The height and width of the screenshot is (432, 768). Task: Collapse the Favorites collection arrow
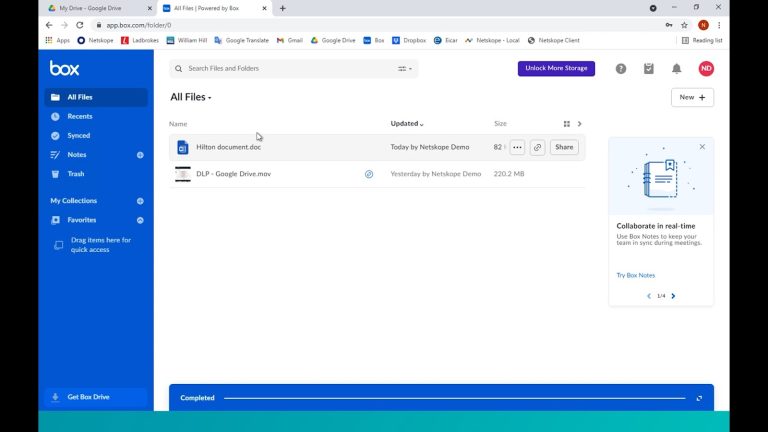click(x=140, y=220)
